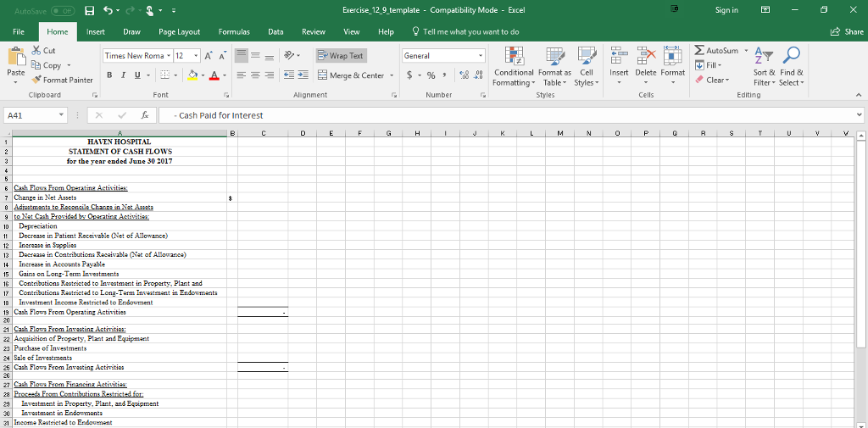Increase font size with large A
The height and width of the screenshot is (428, 868).
pyautogui.click(x=208, y=56)
